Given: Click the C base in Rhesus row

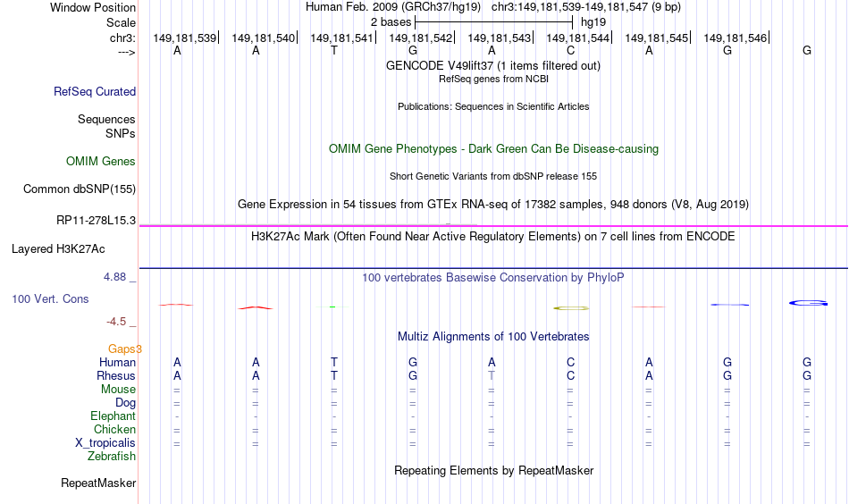Looking at the screenshot, I should click(570, 375).
